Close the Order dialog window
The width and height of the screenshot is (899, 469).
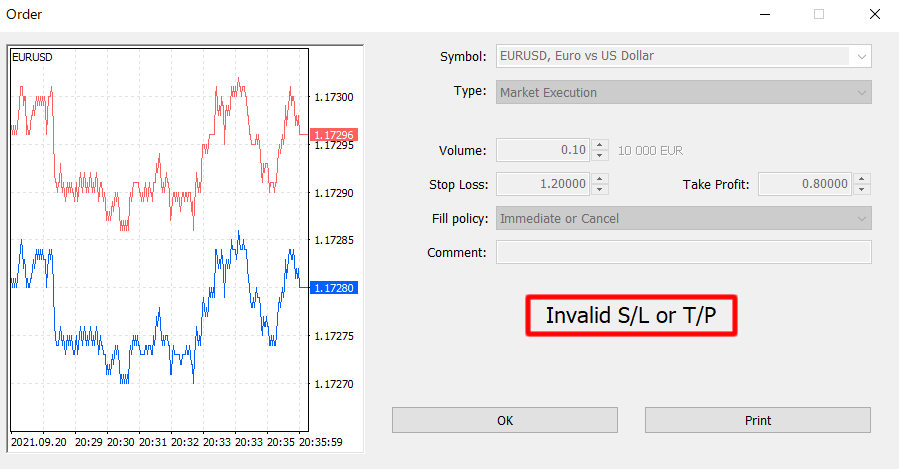coord(873,14)
